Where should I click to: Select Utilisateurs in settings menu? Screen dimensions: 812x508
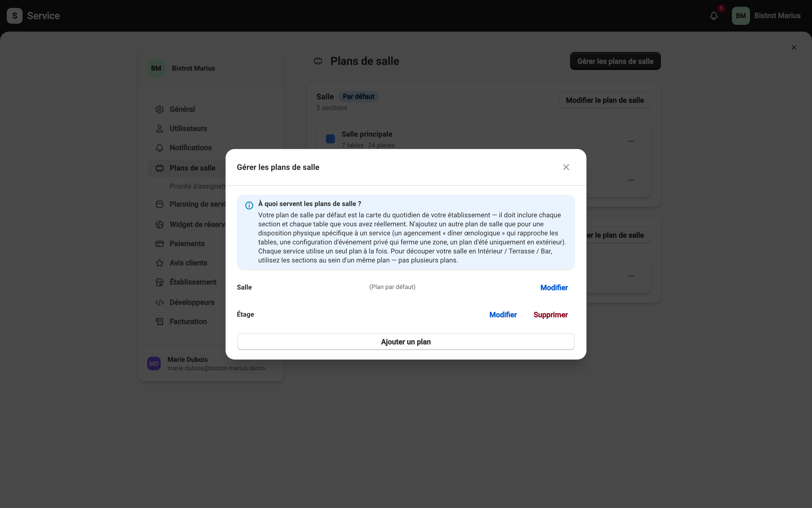click(188, 128)
